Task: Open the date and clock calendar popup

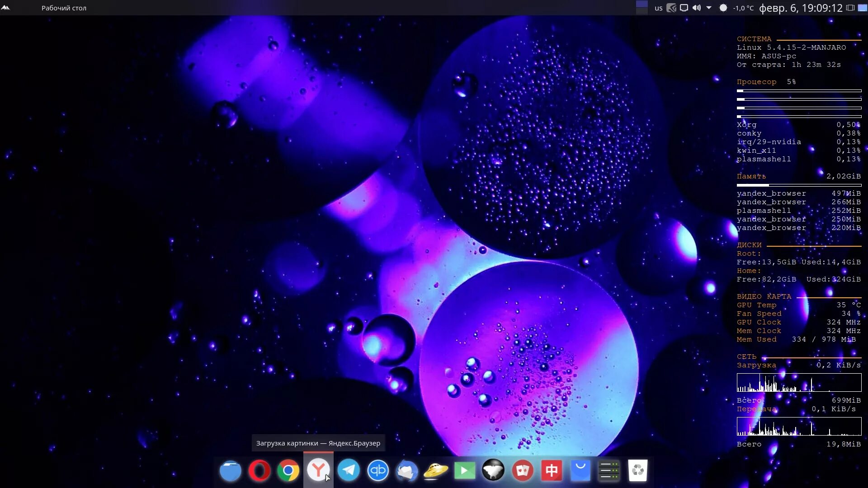Action: [x=800, y=8]
